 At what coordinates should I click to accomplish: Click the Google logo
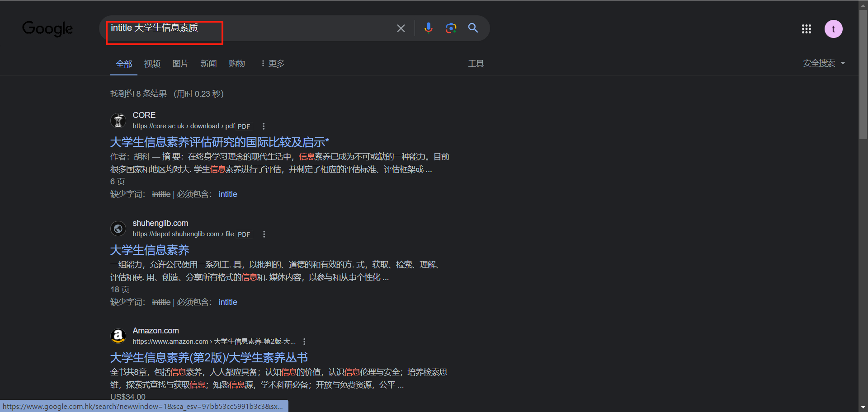coord(47,28)
